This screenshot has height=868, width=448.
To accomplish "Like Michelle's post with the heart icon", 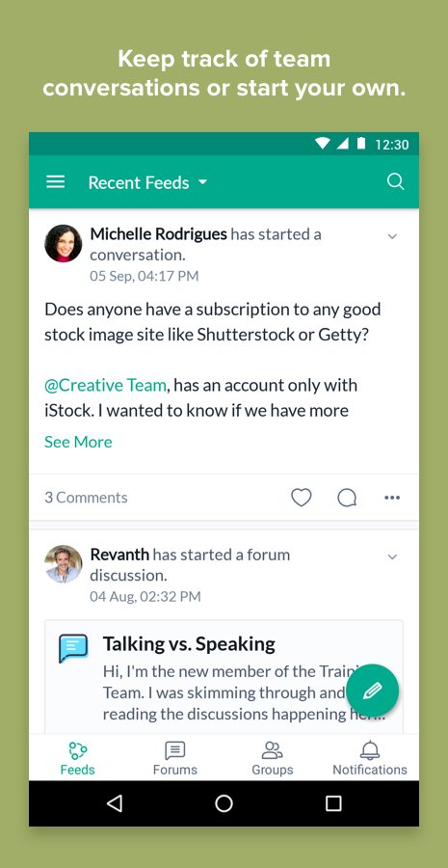I will point(302,498).
